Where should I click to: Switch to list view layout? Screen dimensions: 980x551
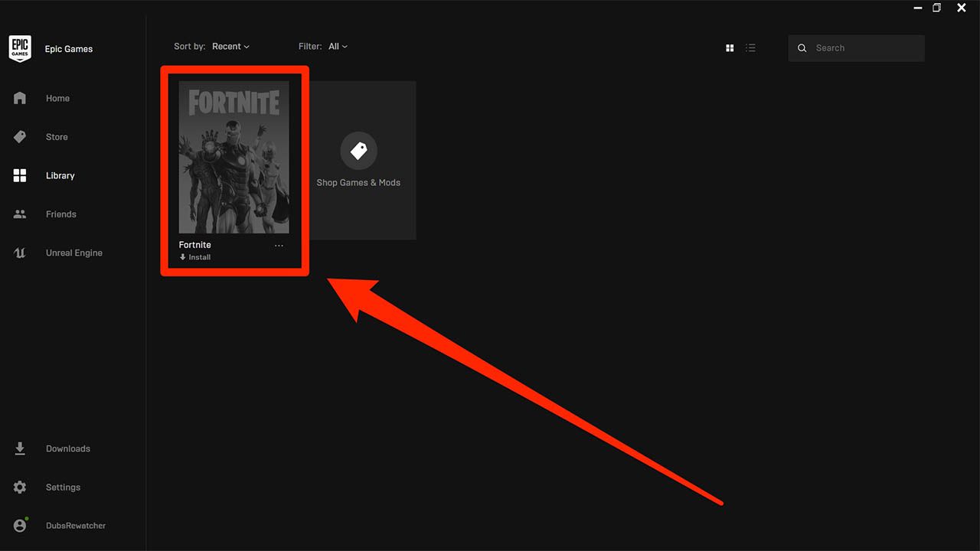click(x=750, y=48)
